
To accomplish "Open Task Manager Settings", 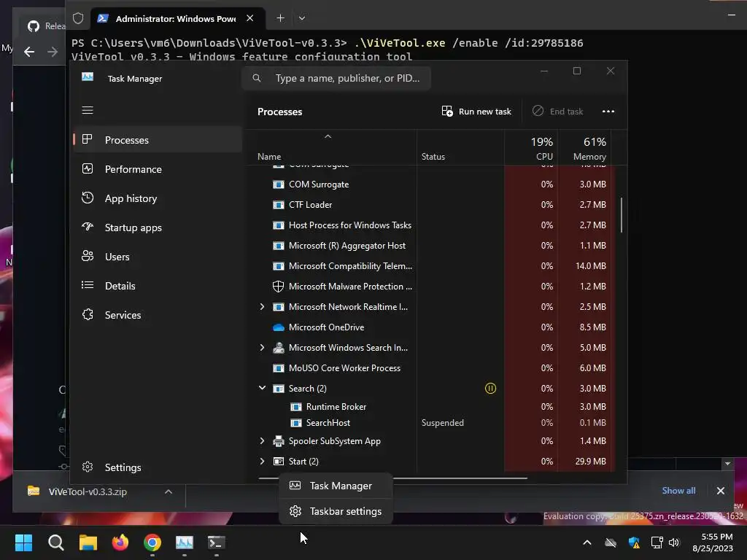I will point(158,467).
